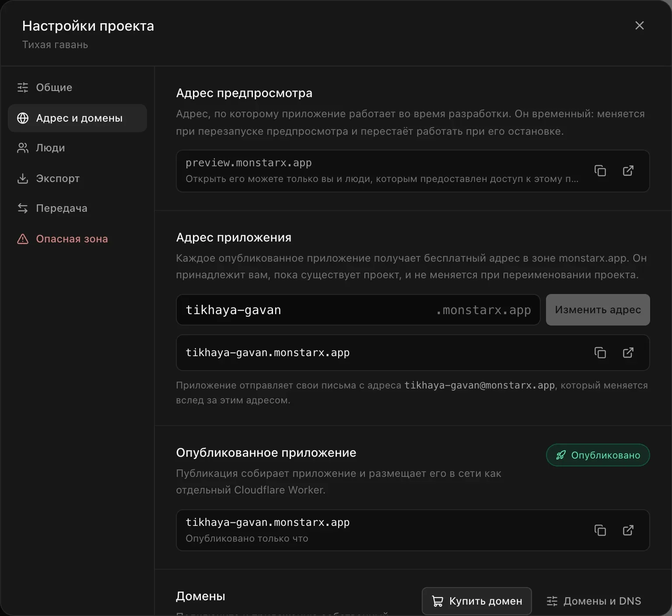Switch to the Передача section

tap(77, 208)
